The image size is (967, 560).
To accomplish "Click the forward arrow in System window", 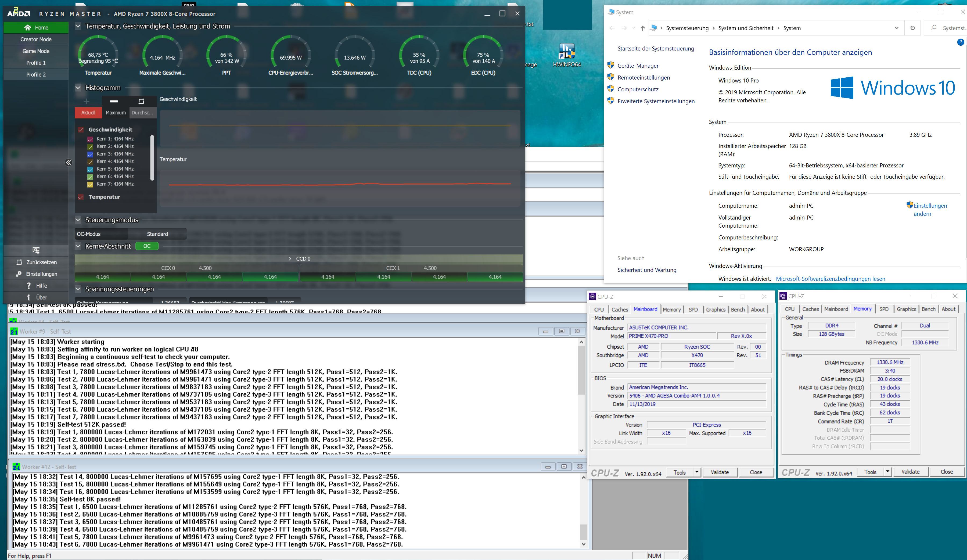I will pyautogui.click(x=624, y=28).
